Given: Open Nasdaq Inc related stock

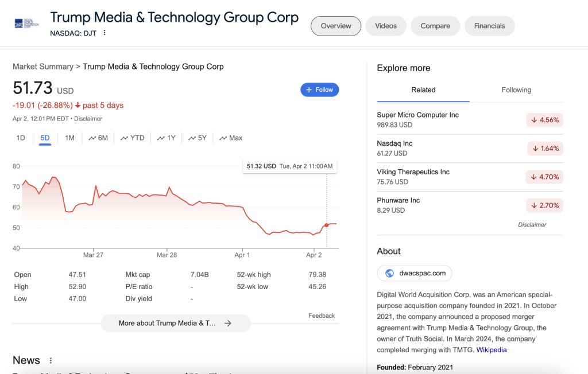Looking at the screenshot, I should click(x=470, y=149).
